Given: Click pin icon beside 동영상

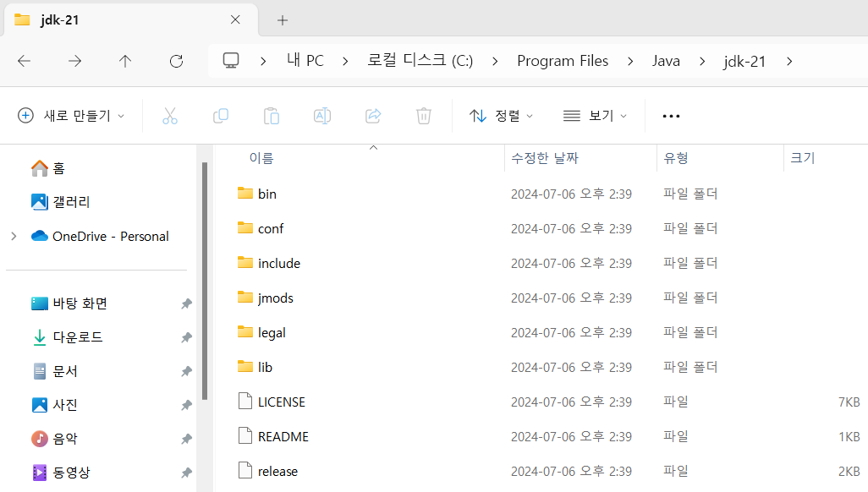Looking at the screenshot, I should (187, 473).
